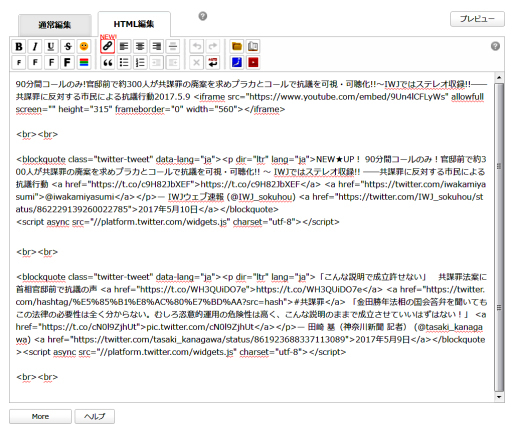Click the redo arrow
Screen dimensions: 513x433
click(x=213, y=46)
